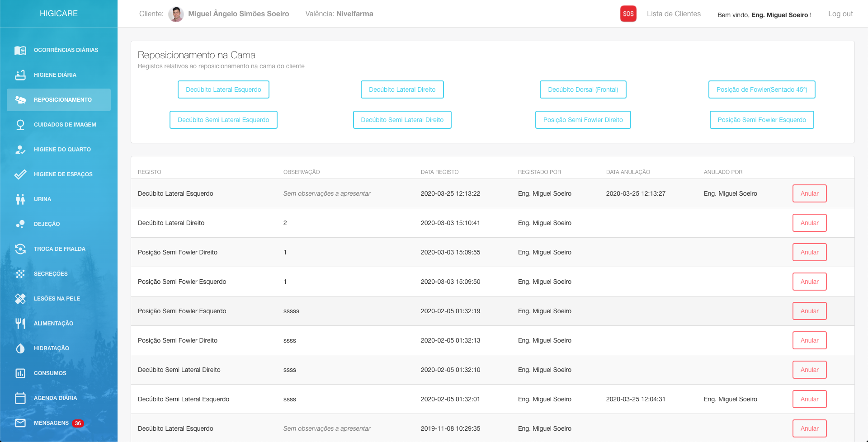Screen dimensions: 868x442
Task: Click the Alimentação fork and knife icon
Action: coord(20,324)
